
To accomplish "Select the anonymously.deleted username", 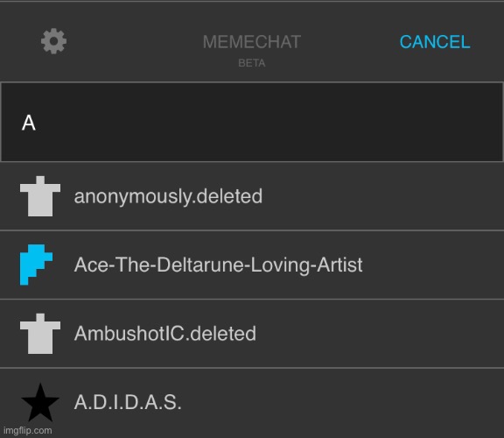I will (168, 196).
